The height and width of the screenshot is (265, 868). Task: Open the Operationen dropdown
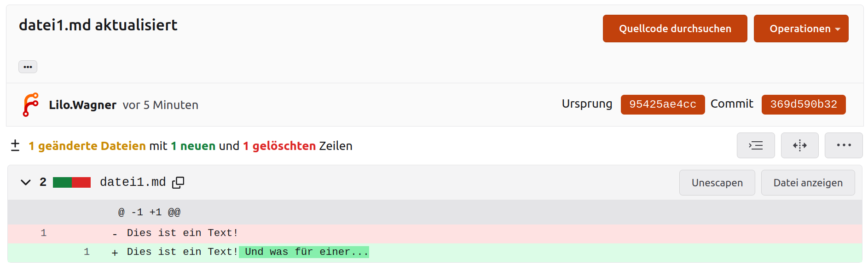(801, 29)
